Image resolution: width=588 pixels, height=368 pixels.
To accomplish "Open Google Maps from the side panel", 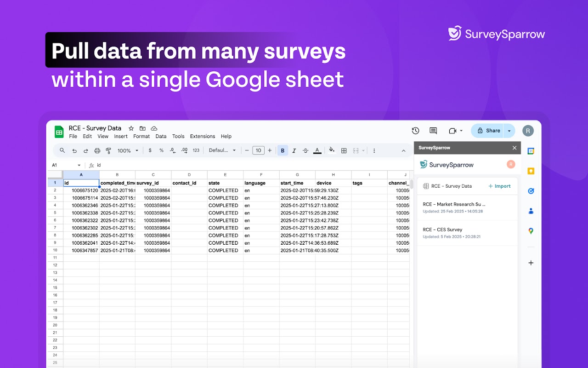I will (531, 231).
